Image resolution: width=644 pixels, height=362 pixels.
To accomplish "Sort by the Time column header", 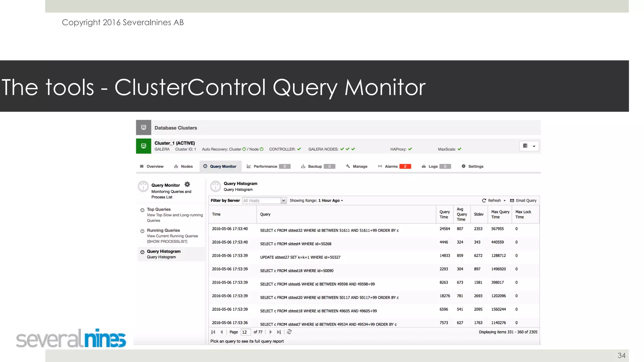I will point(233,214).
